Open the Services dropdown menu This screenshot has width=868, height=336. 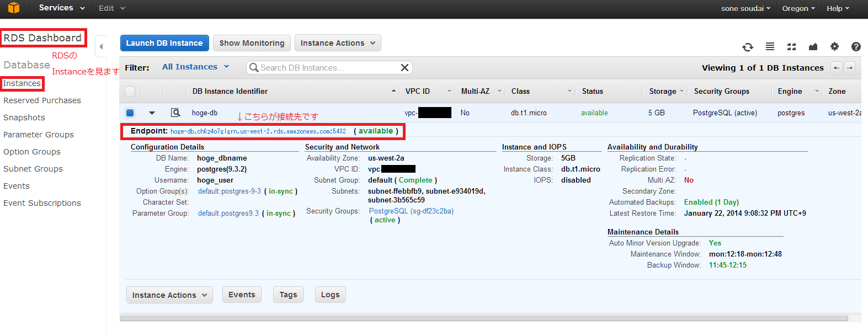[62, 8]
